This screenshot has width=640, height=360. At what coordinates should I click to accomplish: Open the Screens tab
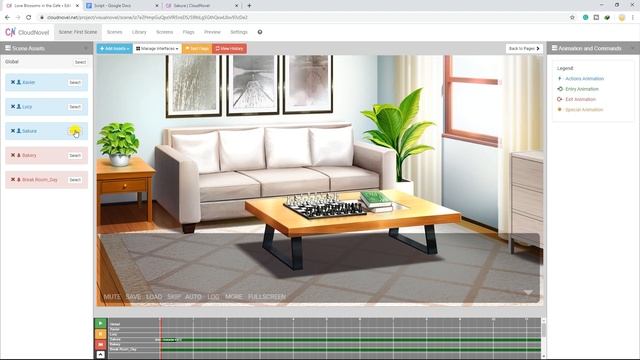pyautogui.click(x=164, y=32)
